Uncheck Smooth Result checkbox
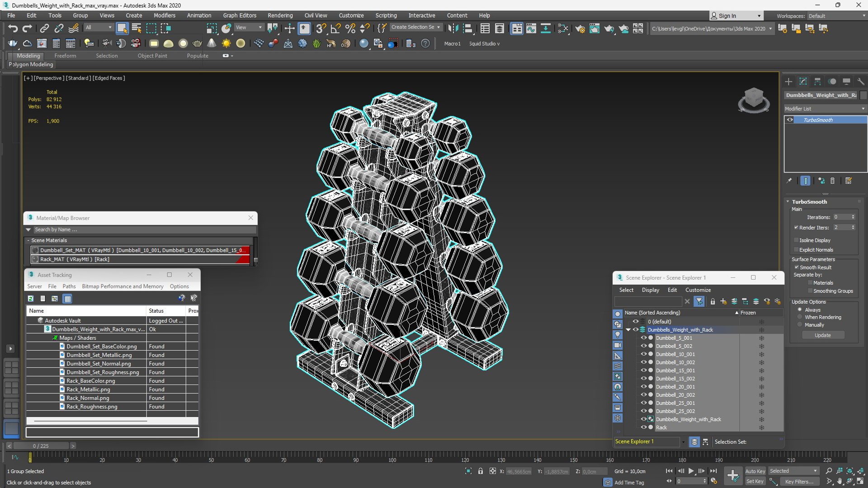Screen dimensions: 868x488 [x=797, y=267]
